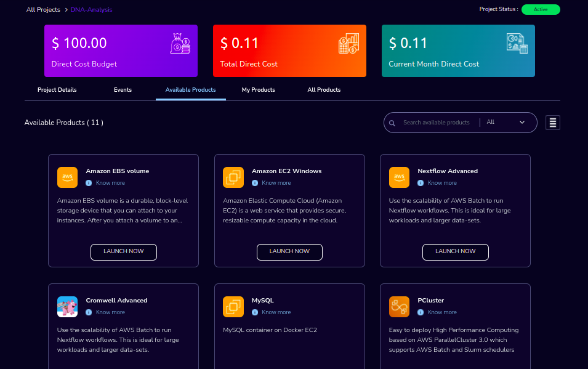This screenshot has height=369, width=588.
Task: Click the Cromwell Advanced title
Action: 116,301
